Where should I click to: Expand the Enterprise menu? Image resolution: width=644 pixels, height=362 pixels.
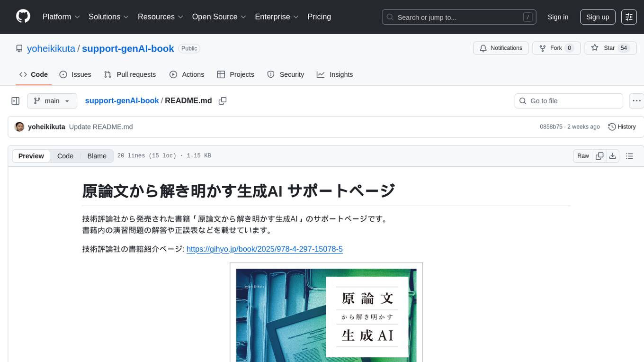tap(277, 17)
